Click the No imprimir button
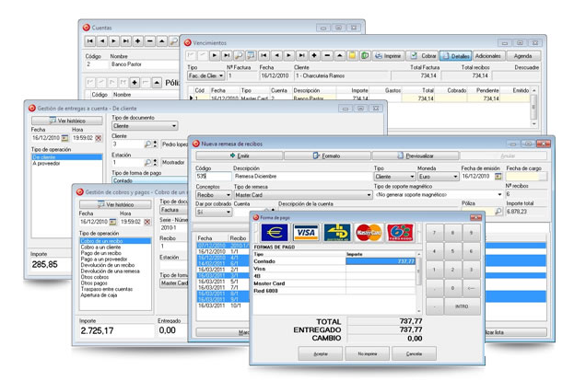 click(x=368, y=353)
